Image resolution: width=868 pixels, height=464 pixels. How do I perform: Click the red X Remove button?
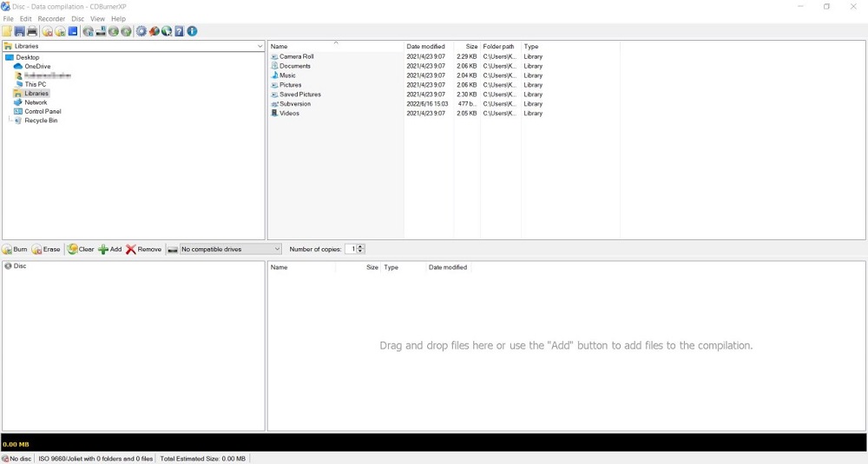(x=144, y=250)
